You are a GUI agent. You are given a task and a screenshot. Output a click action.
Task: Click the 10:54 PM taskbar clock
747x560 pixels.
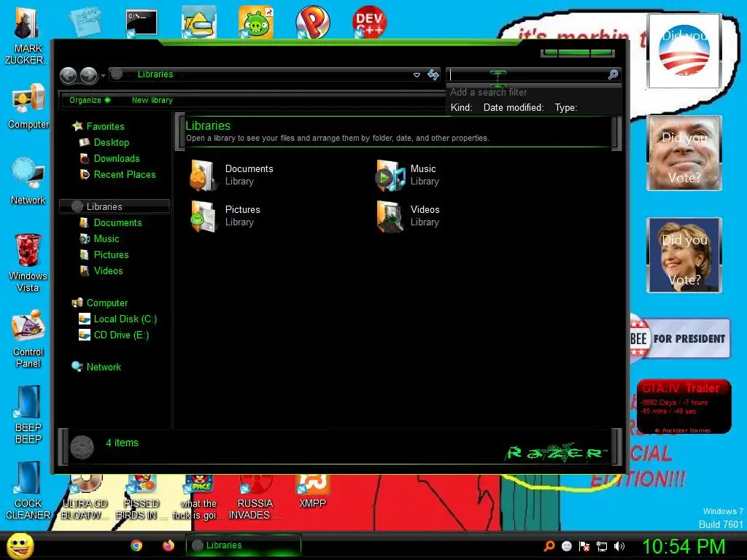point(684,546)
